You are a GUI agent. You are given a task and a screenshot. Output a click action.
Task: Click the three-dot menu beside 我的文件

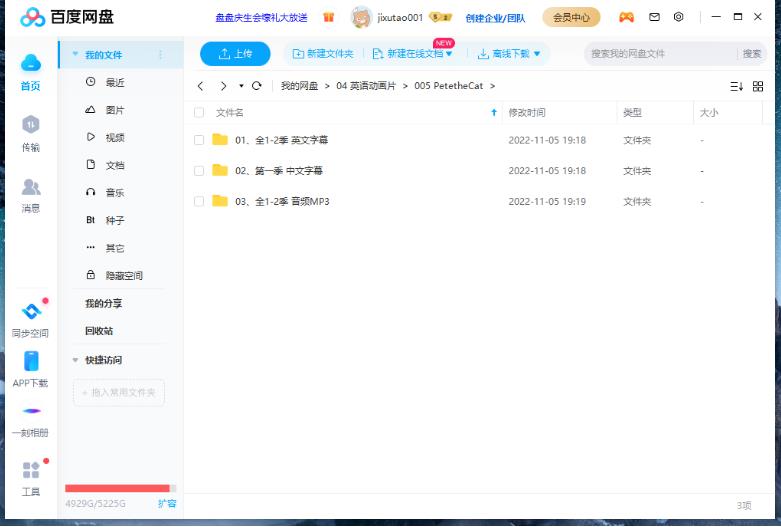point(160,54)
